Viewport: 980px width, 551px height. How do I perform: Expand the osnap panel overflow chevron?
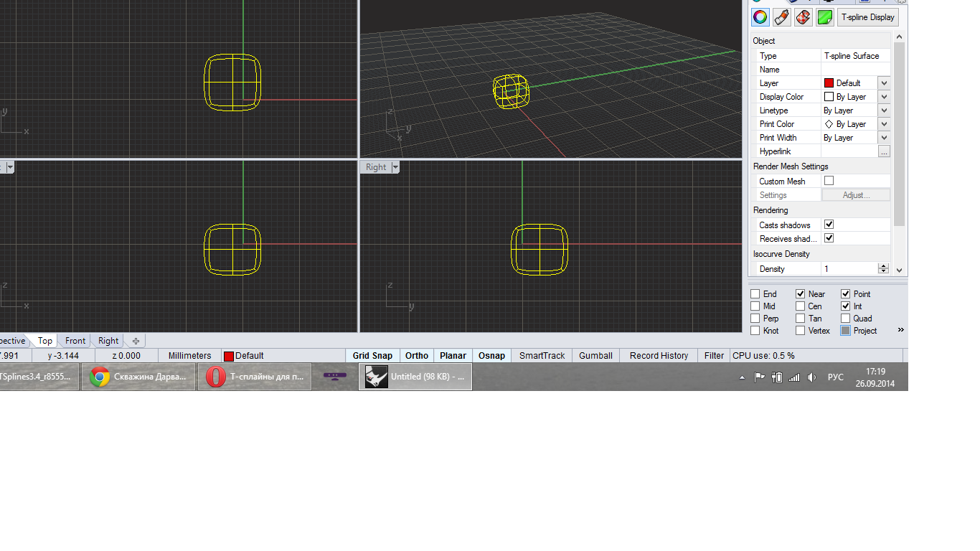coord(900,330)
